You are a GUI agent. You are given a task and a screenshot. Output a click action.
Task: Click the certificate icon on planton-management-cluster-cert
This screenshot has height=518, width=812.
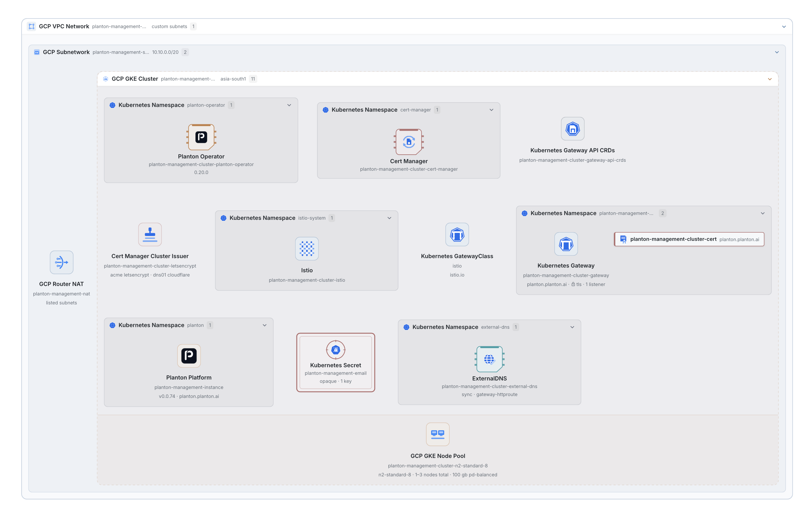click(x=623, y=239)
